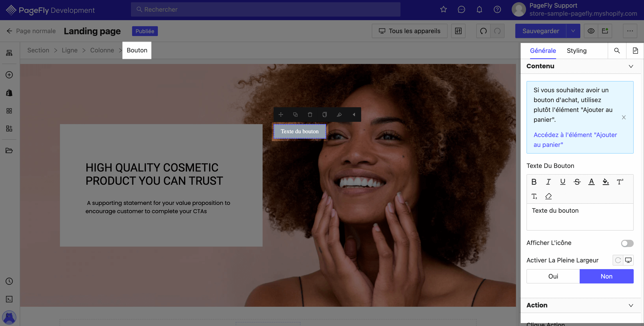Click the duplicate icon in element toolbar
644x326 pixels.
click(295, 115)
